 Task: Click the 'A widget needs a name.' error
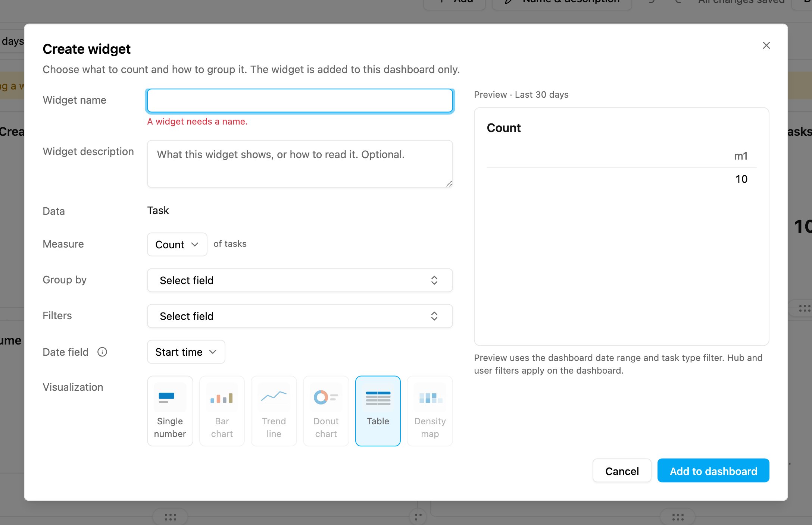197,122
